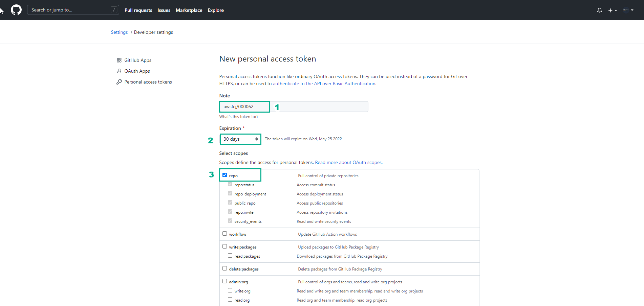644x306 pixels.
Task: Open the notifications bell
Action: pyautogui.click(x=600, y=10)
